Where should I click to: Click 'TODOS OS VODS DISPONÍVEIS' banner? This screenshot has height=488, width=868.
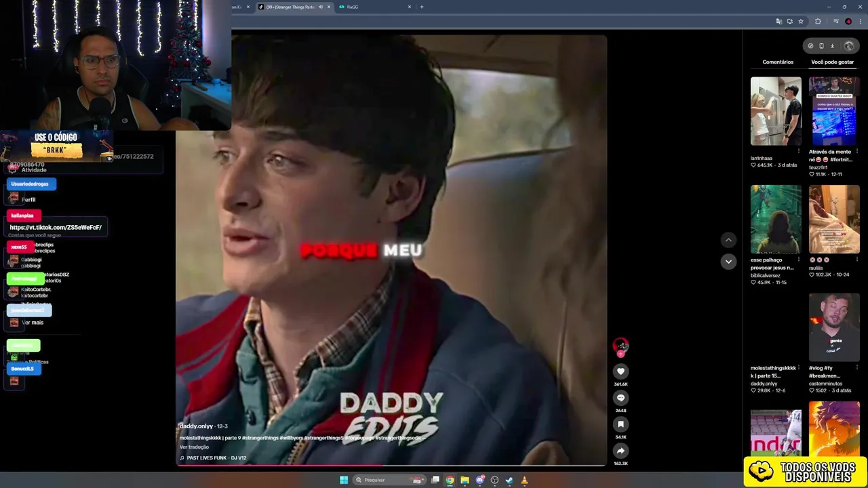point(806,472)
